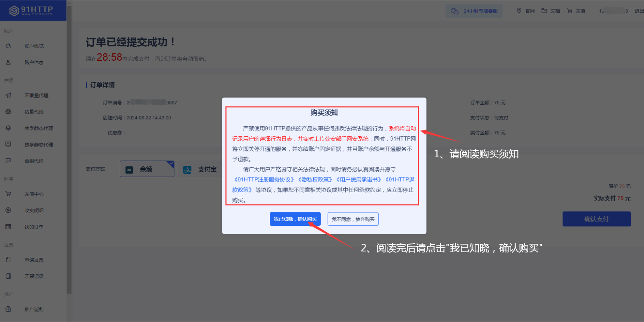Click 我已知晓，确认购买 button
Viewport: 644px width, 322px height.
(x=295, y=219)
